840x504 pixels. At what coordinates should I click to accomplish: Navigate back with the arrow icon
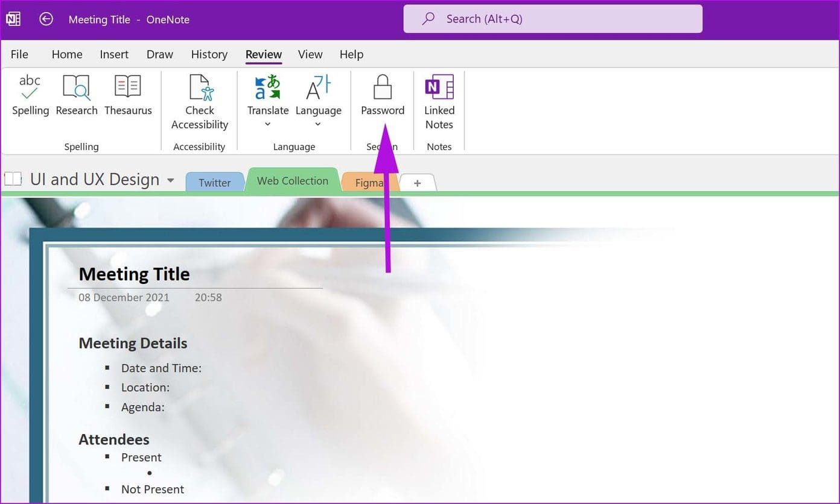tap(46, 19)
